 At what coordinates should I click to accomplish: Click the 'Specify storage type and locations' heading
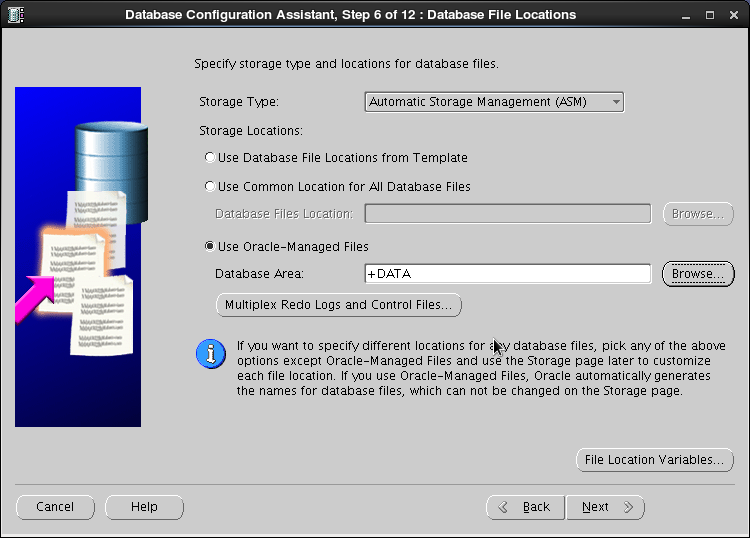pos(346,64)
